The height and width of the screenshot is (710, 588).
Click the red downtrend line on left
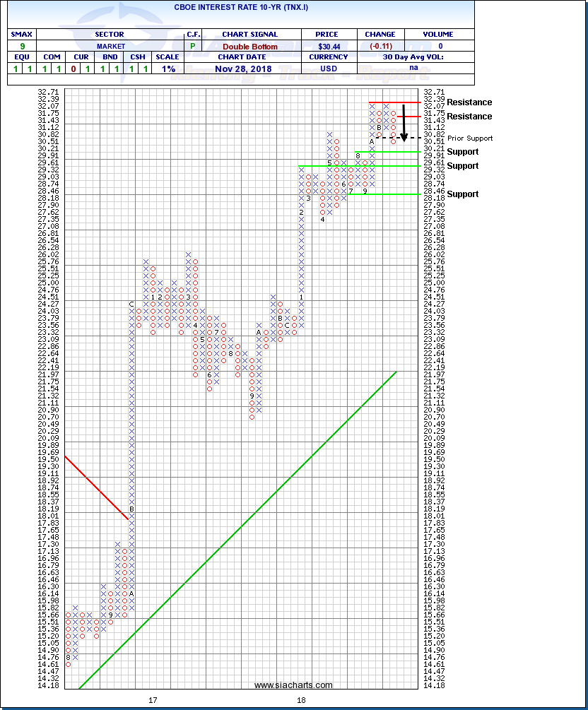(x=97, y=487)
